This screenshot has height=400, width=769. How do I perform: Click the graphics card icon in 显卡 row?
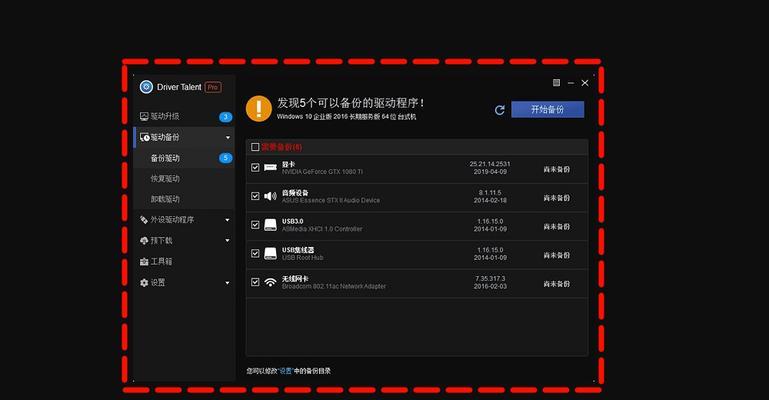pos(270,168)
